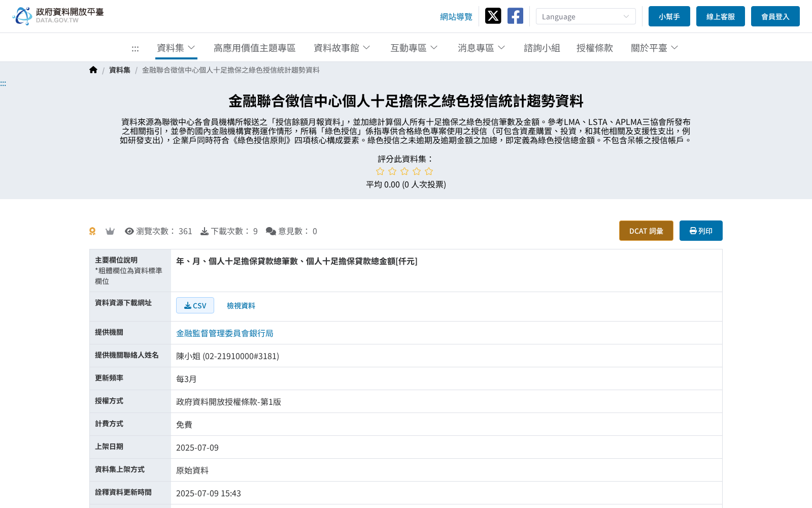Image resolution: width=812 pixels, height=508 pixels.
Task: Rate dataset with the second star
Action: coord(392,171)
